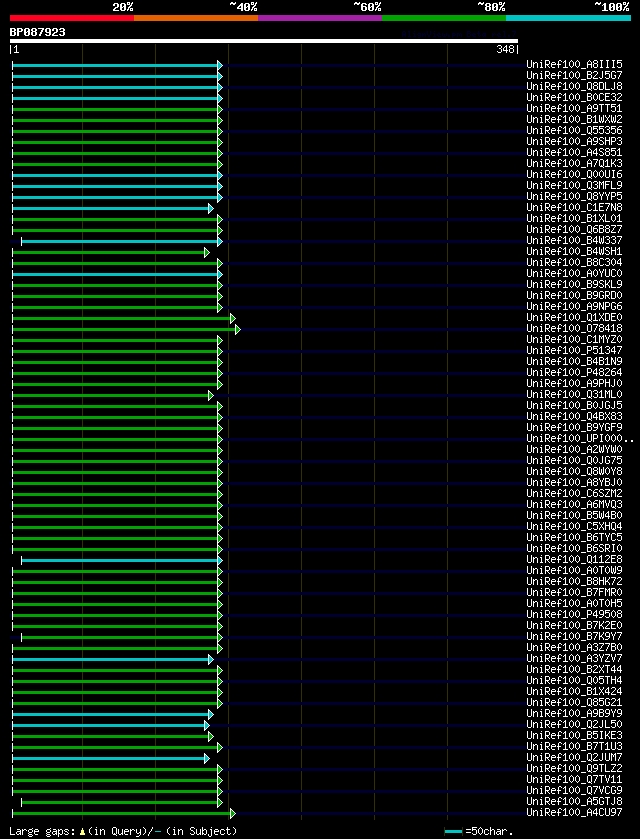Select the UniRef100_Q9TLZ2 entry

tap(574, 769)
